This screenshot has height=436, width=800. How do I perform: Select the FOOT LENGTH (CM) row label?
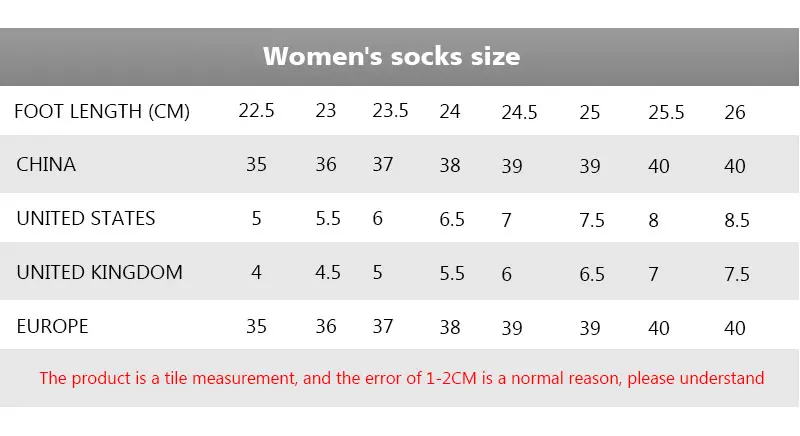pos(102,111)
